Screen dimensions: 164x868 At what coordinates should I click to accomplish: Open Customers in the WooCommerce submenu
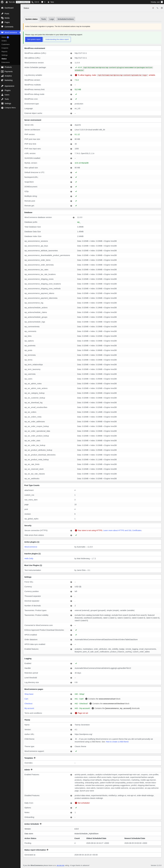point(5,44)
